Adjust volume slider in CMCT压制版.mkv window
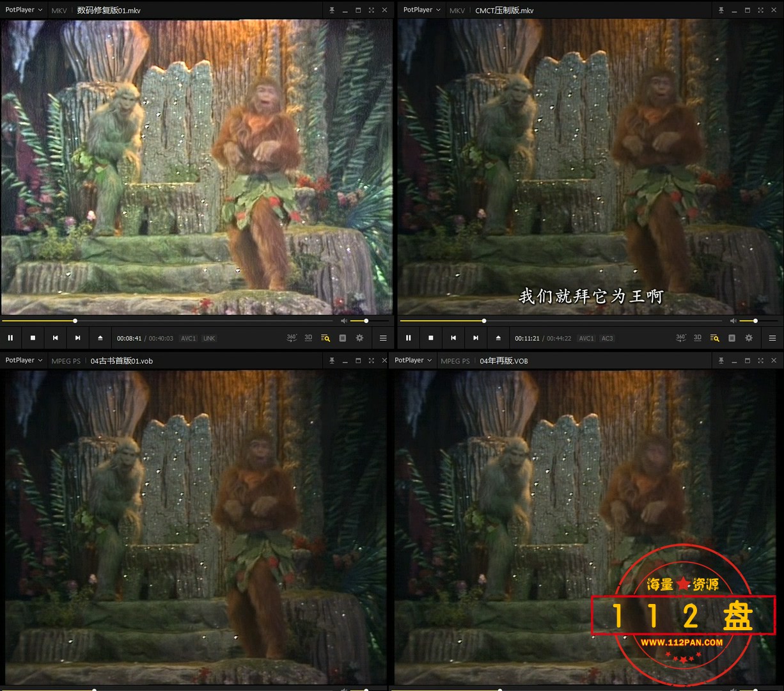The image size is (784, 691). pyautogui.click(x=759, y=321)
